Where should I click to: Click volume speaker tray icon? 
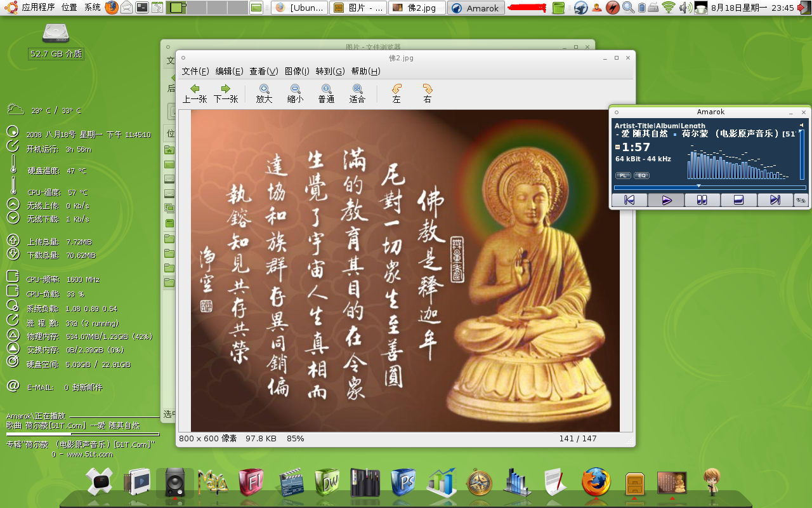pos(685,8)
